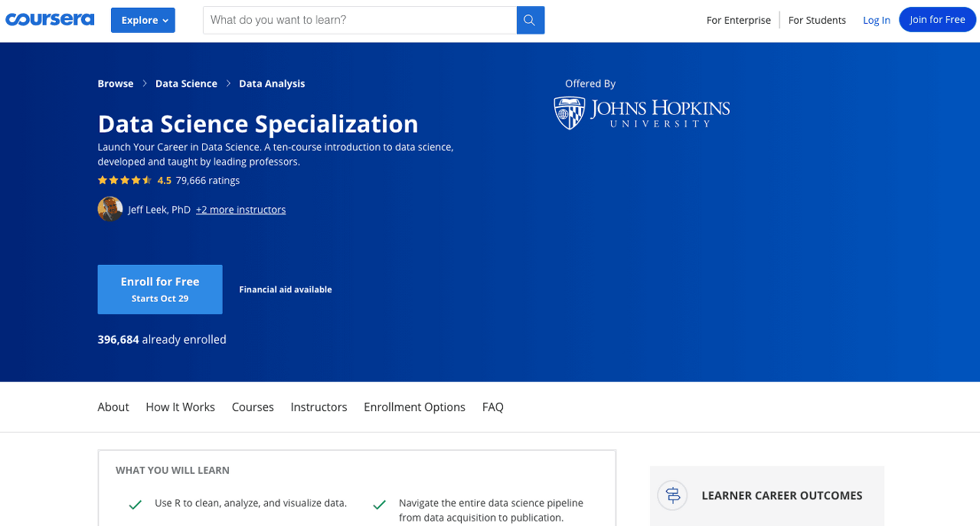Switch to the Instructors tab
This screenshot has width=980, height=526.
pyautogui.click(x=319, y=407)
